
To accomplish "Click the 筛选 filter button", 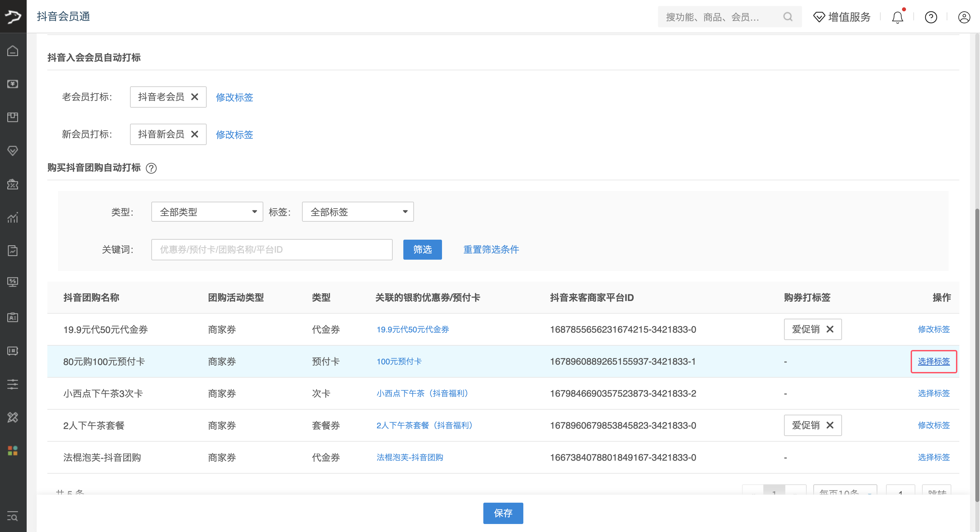I will coord(422,250).
